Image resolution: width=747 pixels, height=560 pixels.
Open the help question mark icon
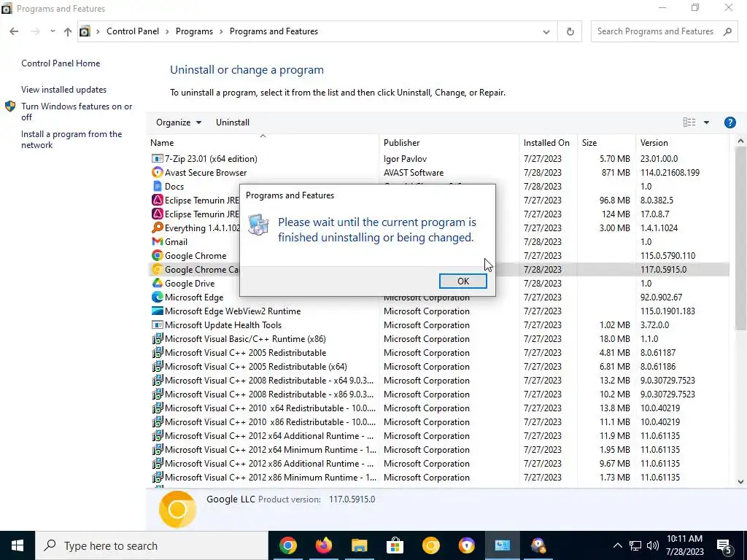click(729, 122)
